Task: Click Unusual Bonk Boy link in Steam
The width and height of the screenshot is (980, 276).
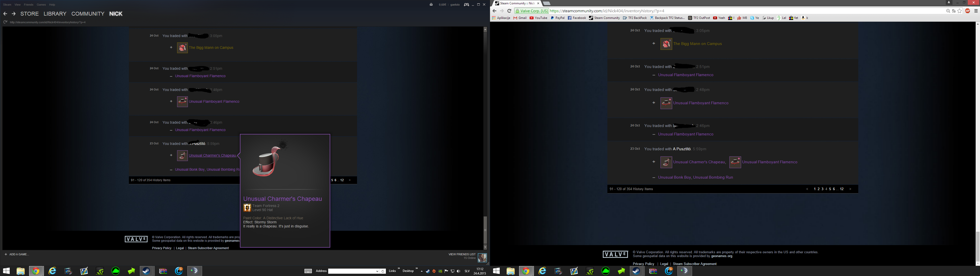Action: 190,170
